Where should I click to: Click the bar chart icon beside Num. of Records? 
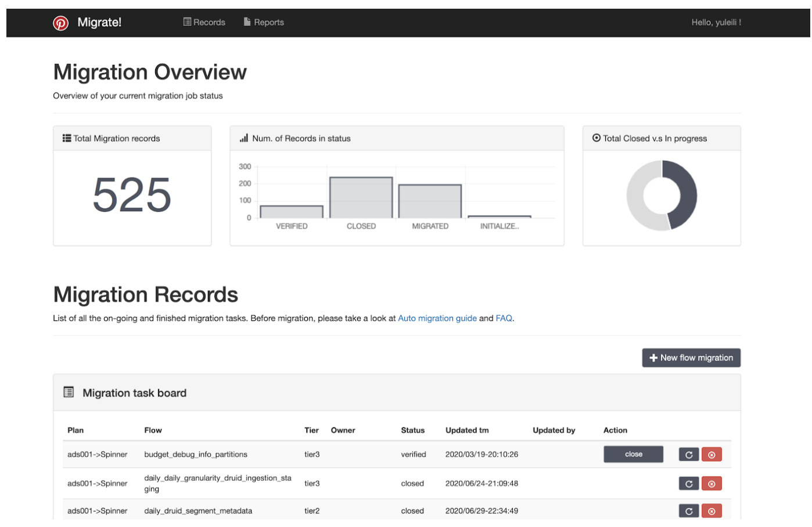244,138
